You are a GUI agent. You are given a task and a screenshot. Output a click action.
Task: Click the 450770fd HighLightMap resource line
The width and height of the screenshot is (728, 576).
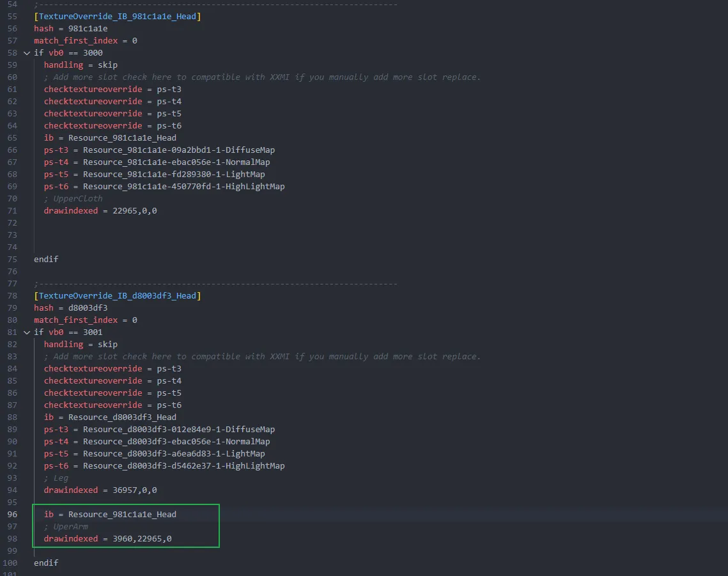pyautogui.click(x=164, y=186)
